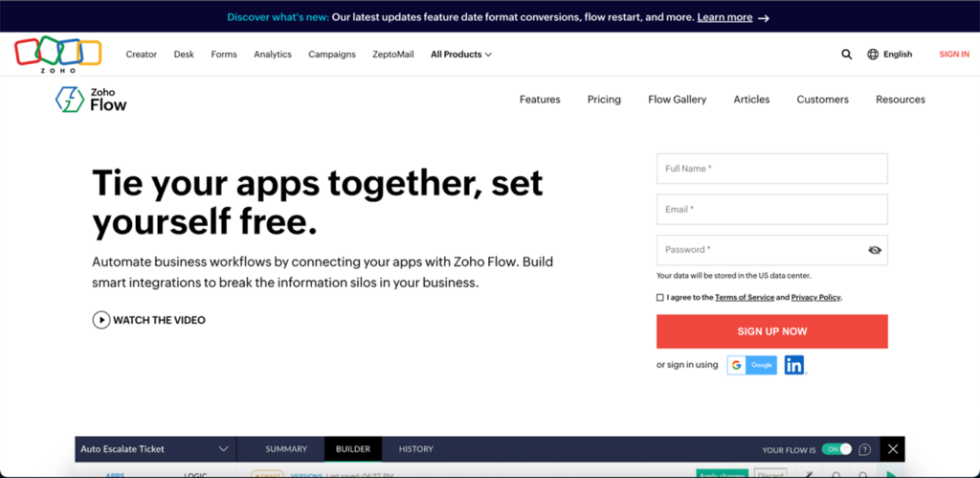Click the 'Your data will be stored' note
The width and height of the screenshot is (980, 478).
734,276
